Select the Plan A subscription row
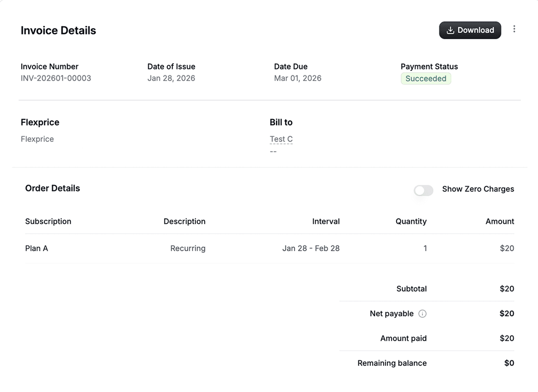The width and height of the screenshot is (538, 392). 36,248
